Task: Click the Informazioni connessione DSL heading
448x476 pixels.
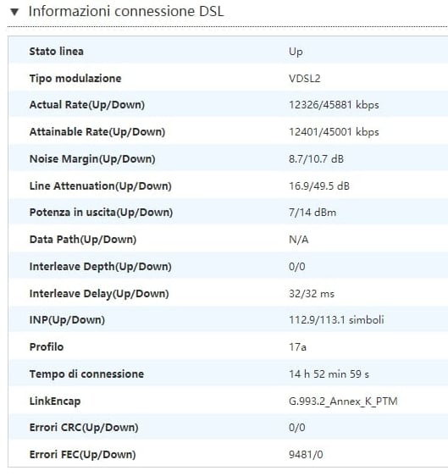Action: (126, 12)
